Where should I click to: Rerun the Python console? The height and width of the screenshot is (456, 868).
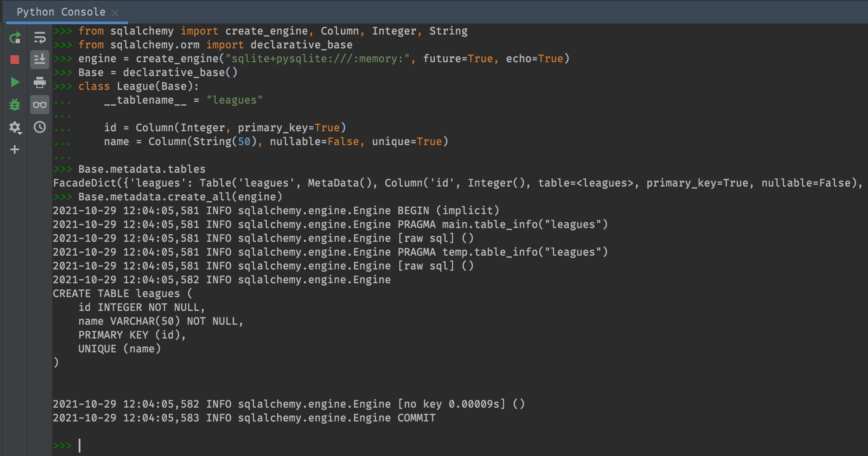15,38
